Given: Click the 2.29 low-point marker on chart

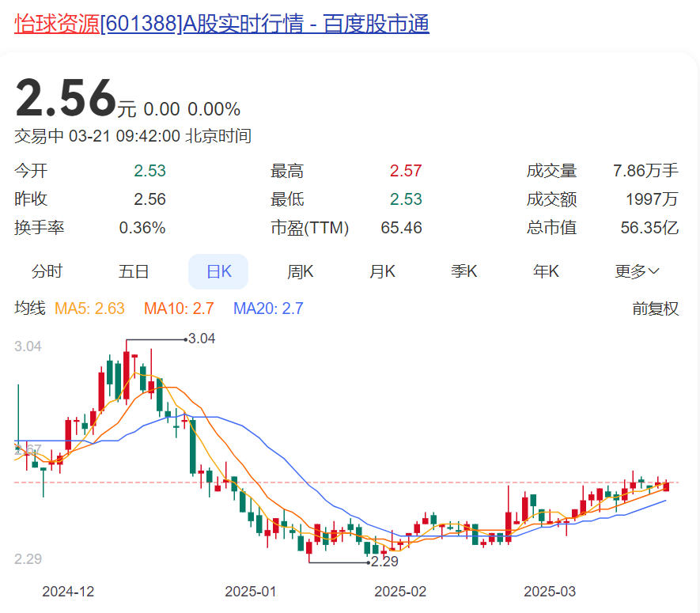Looking at the screenshot, I should coord(384,562).
